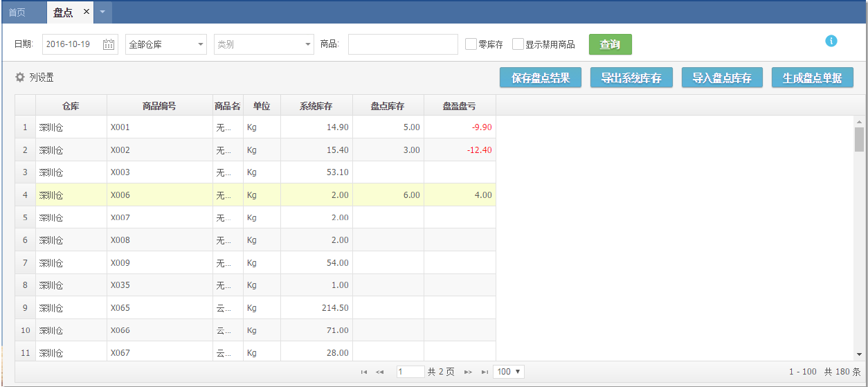Click empty 盘点库存 cell for X003
868x387 pixels.
coord(388,172)
